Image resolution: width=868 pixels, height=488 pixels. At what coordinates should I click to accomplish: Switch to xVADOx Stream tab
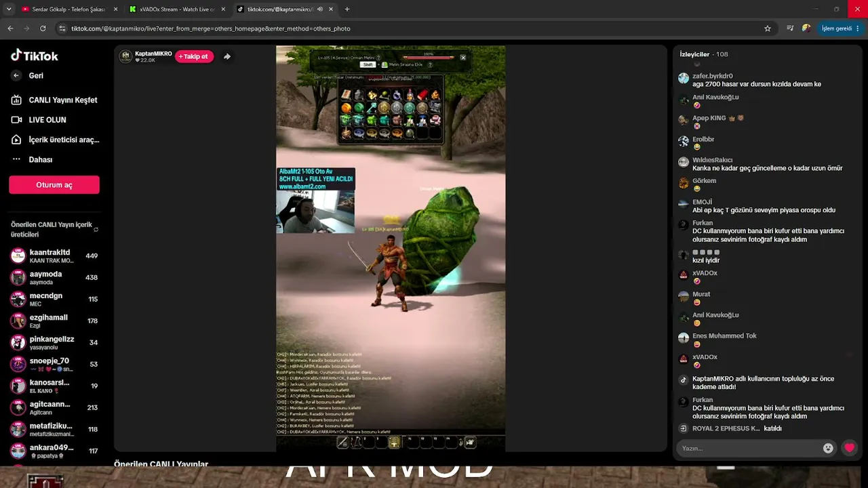coord(176,9)
